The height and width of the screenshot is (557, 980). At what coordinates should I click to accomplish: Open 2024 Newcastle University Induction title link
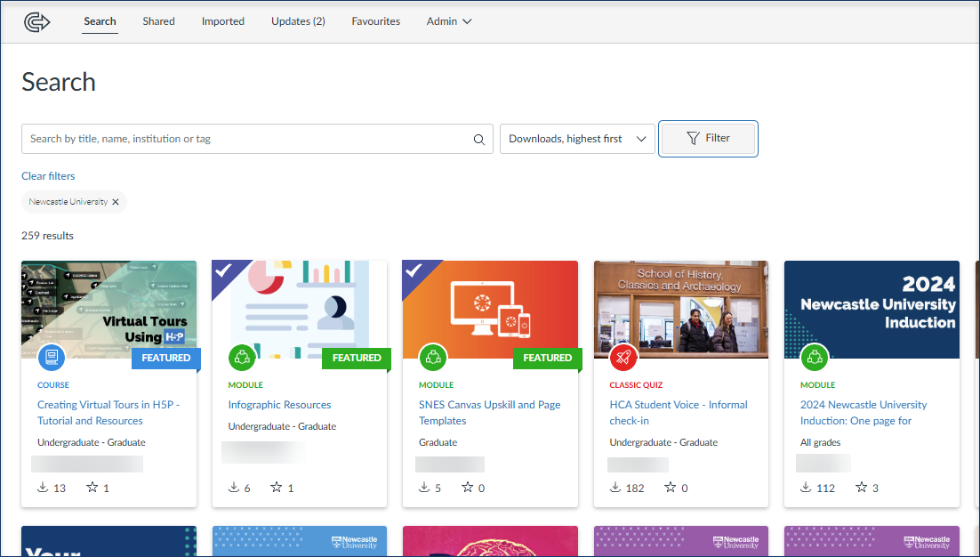[864, 413]
